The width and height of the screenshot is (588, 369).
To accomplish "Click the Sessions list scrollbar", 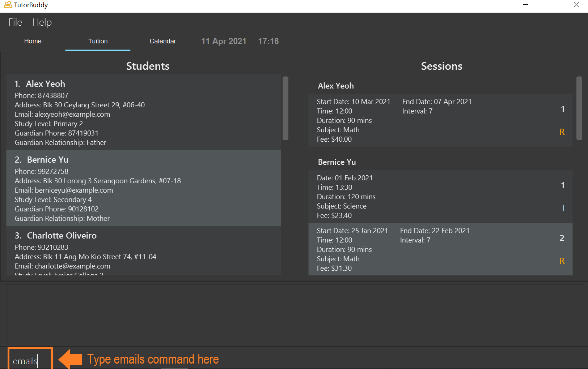I will tap(579, 108).
